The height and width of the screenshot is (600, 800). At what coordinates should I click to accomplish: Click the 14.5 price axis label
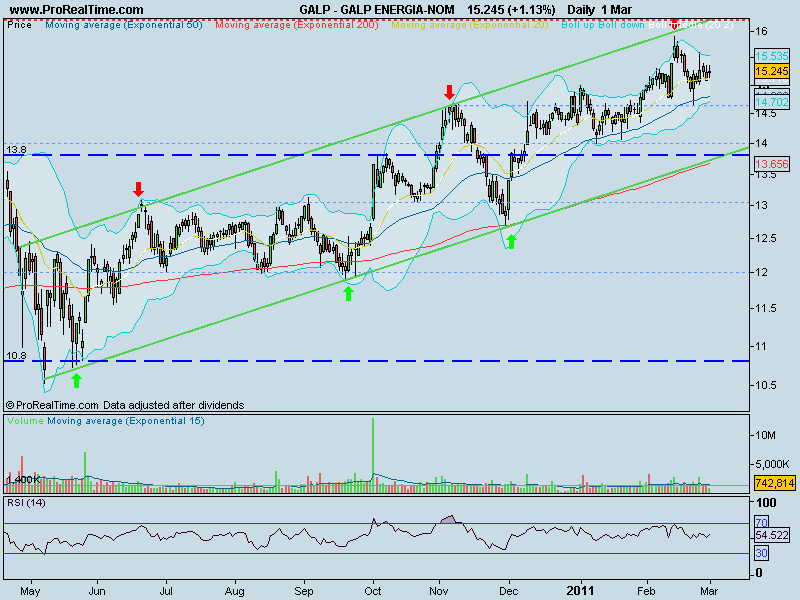tap(765, 113)
